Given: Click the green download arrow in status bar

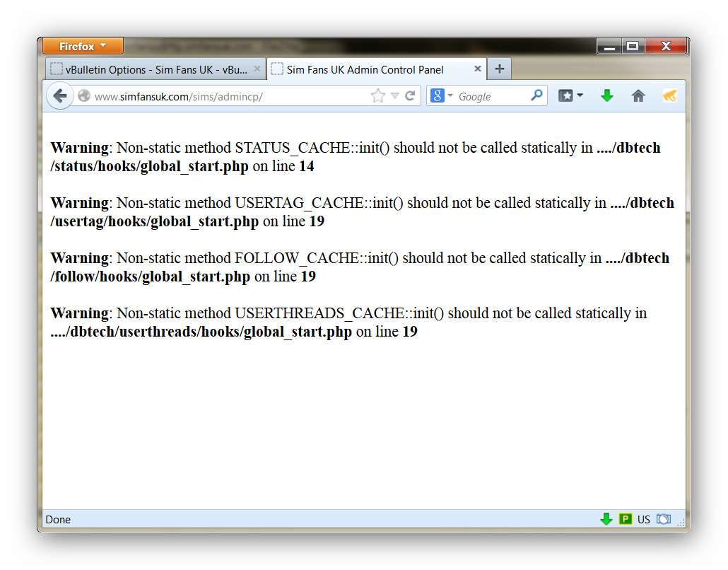Looking at the screenshot, I should pyautogui.click(x=606, y=519).
